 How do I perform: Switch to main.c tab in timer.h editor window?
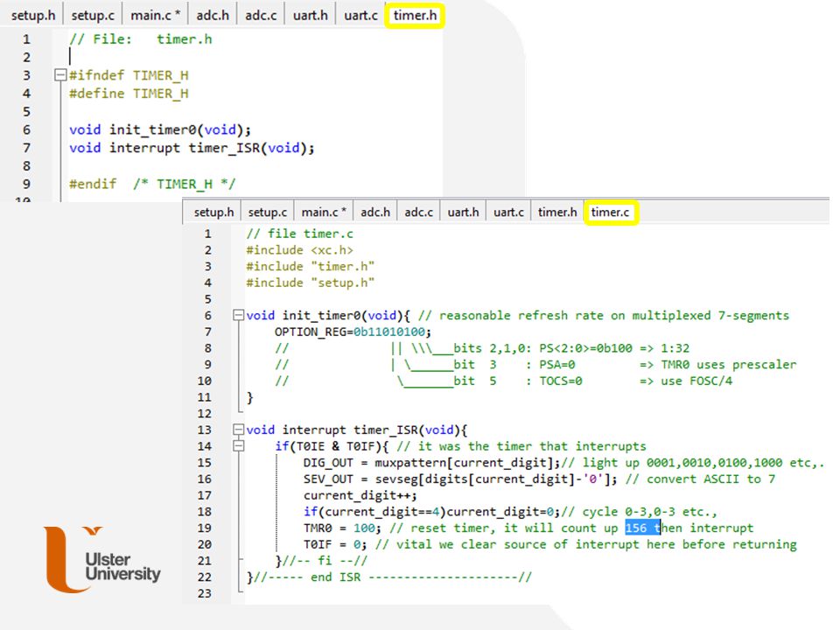[155, 15]
